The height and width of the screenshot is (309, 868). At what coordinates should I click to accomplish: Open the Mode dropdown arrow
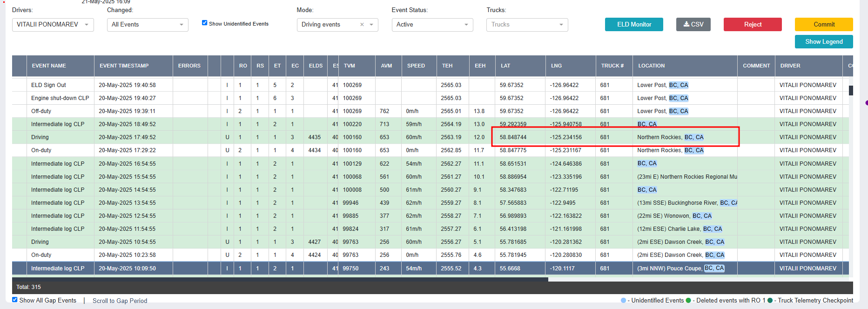pyautogui.click(x=371, y=25)
